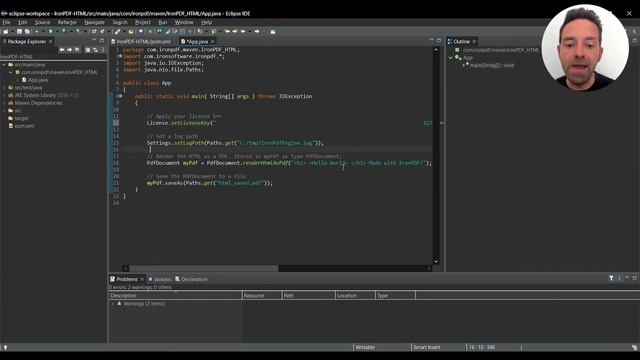The image size is (640, 360).
Task: Click the New Java Class toolbar icon
Action: click(x=102, y=31)
